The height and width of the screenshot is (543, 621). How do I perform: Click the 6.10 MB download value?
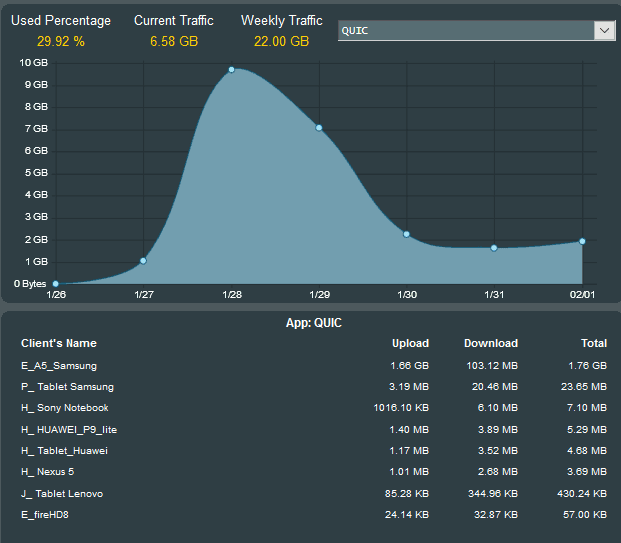pos(498,408)
